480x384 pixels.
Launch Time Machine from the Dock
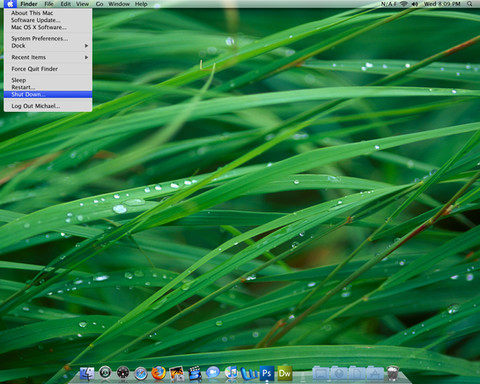click(105, 372)
